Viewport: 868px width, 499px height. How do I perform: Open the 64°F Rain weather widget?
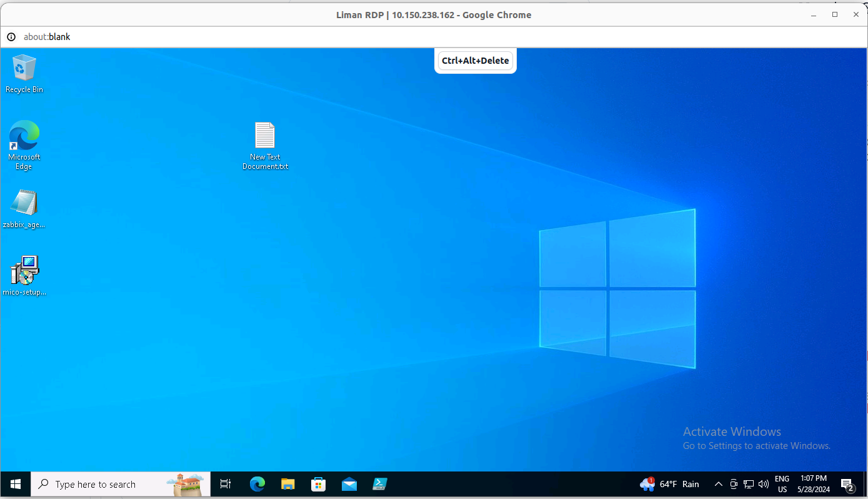(x=670, y=484)
